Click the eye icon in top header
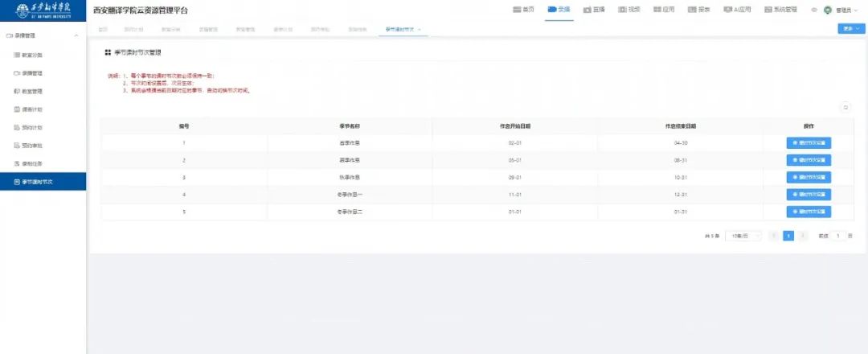The height and width of the screenshot is (354, 868). (x=814, y=10)
